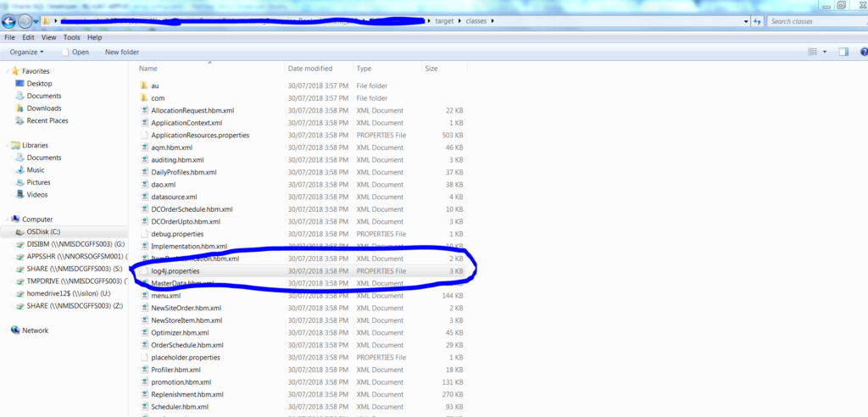This screenshot has height=417, width=868.
Task: Open the Help menu
Action: [95, 37]
